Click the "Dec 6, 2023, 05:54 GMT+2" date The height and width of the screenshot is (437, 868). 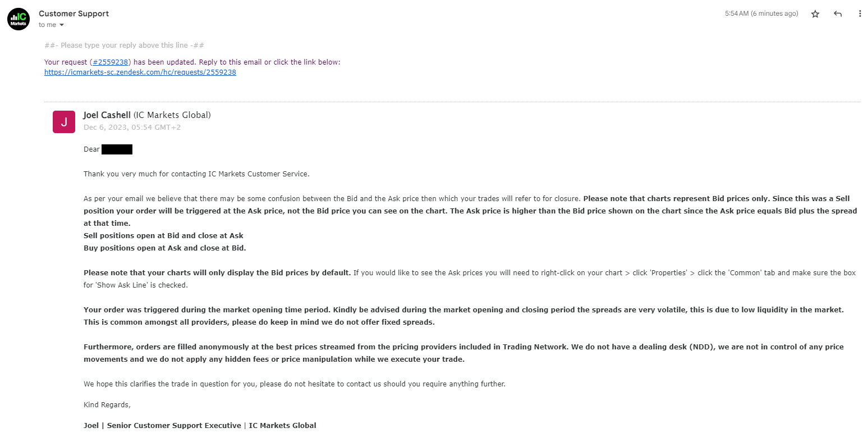tap(132, 127)
